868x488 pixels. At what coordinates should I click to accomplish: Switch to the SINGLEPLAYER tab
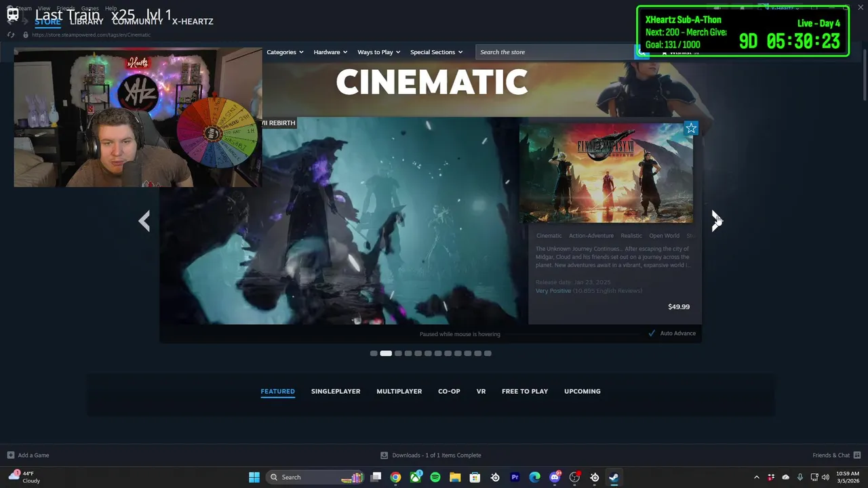(336, 391)
